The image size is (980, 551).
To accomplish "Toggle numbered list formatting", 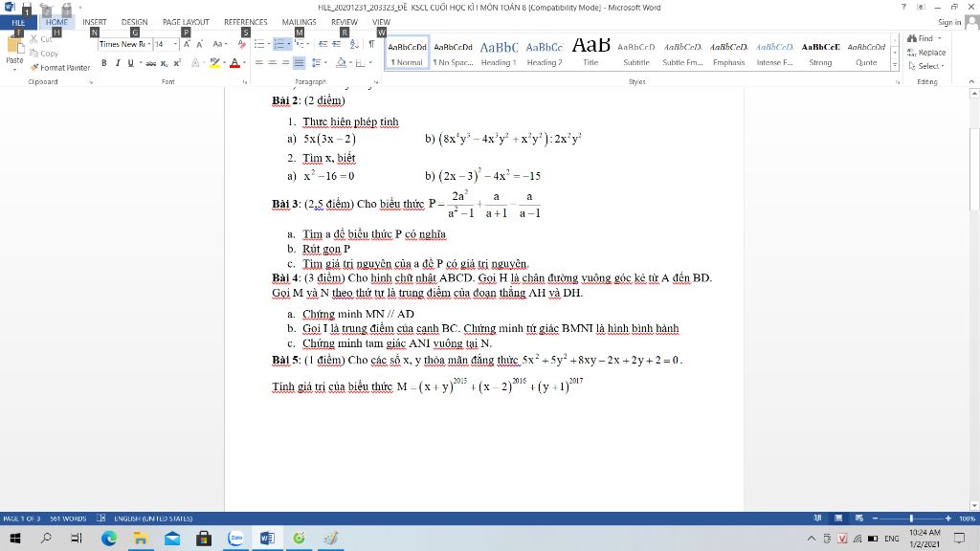I will pyautogui.click(x=278, y=44).
